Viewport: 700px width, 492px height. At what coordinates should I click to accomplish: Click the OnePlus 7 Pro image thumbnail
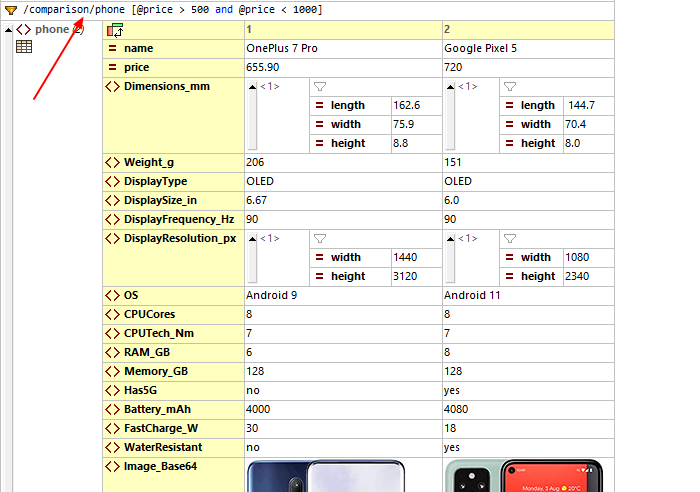[x=327, y=476]
